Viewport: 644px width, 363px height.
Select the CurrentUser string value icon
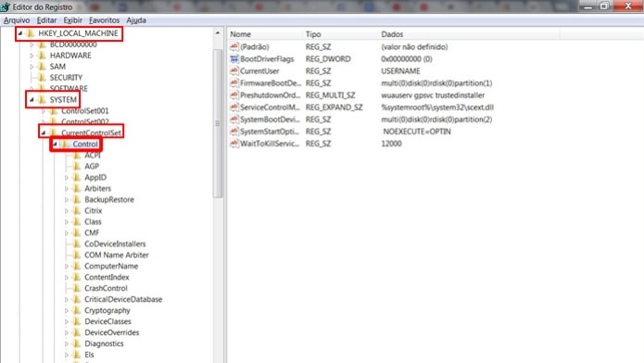(234, 70)
